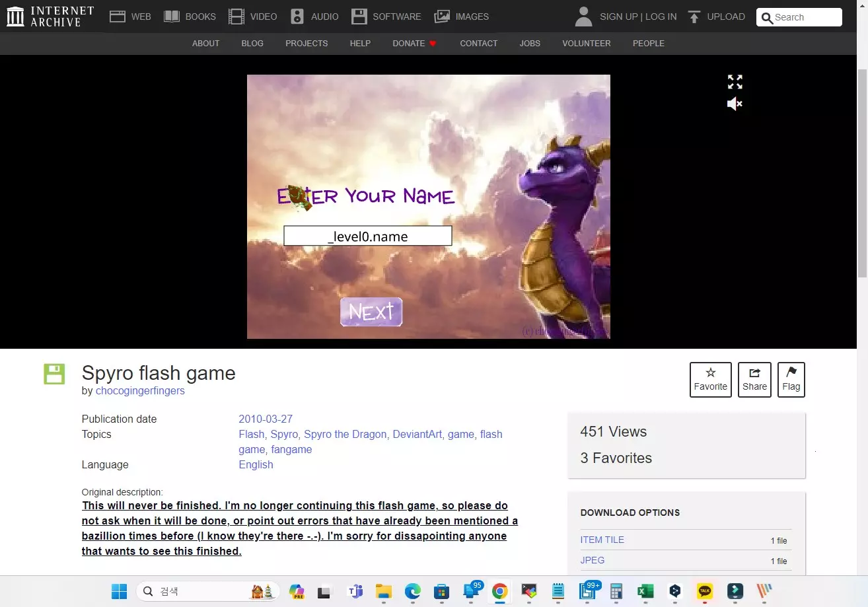Open Microsoft Edge from the taskbar
Image resolution: width=868 pixels, height=607 pixels.
point(413,591)
